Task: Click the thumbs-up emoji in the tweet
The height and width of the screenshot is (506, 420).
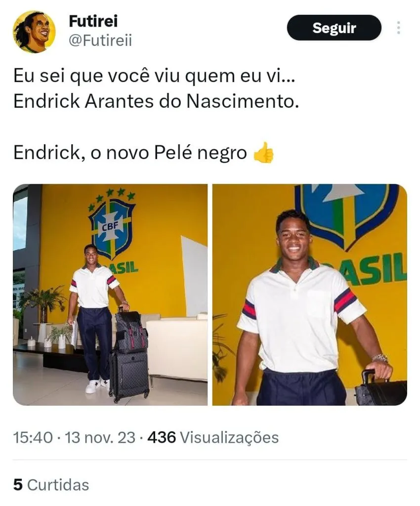Action: tap(263, 153)
